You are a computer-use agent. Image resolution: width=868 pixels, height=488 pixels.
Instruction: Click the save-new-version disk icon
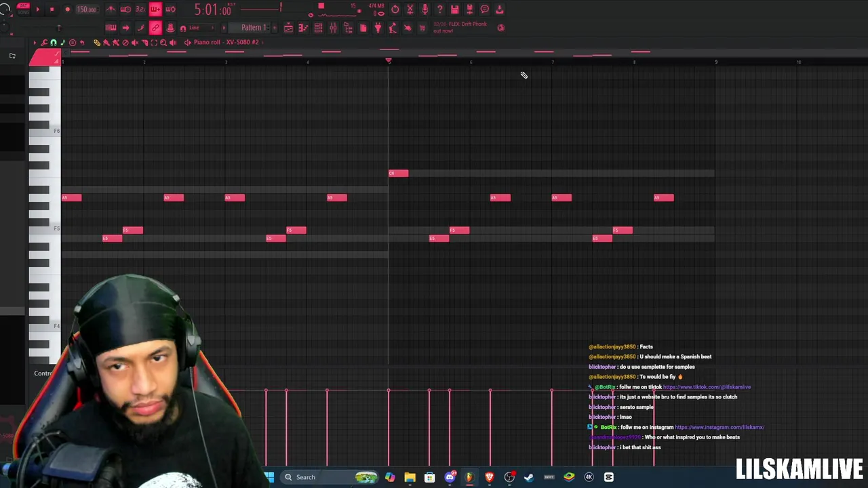pos(469,9)
